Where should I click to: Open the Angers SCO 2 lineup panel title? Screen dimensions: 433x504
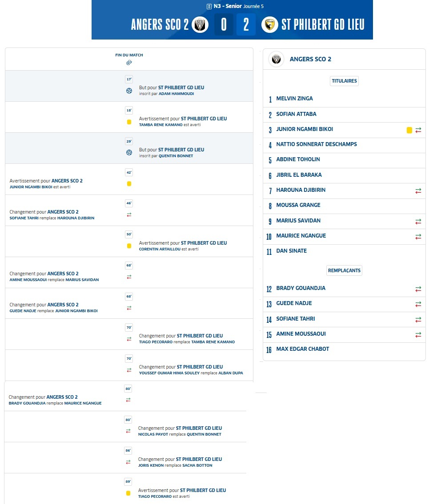(310, 59)
